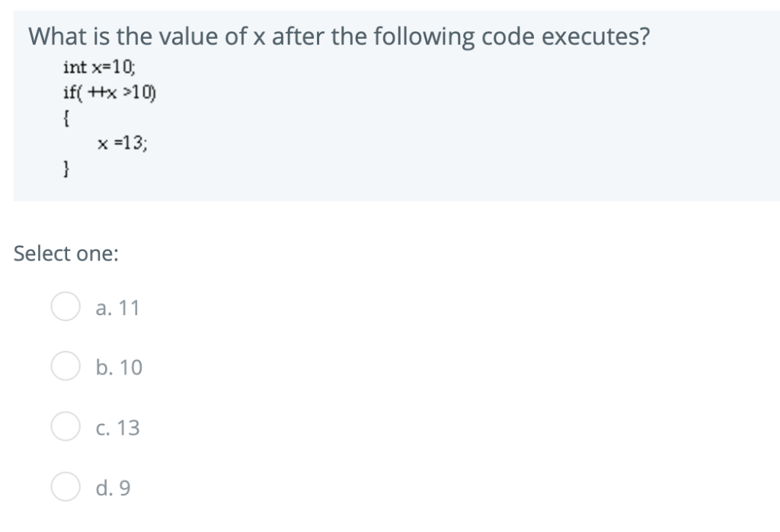Click the answer text 'd. 9'
780x532 pixels.
click(113, 488)
